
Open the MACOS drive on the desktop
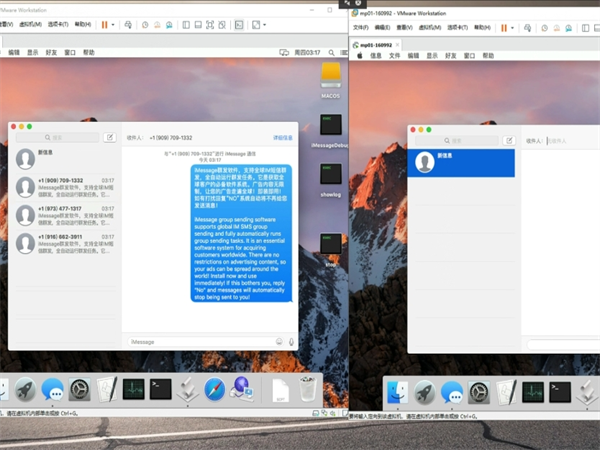click(332, 77)
